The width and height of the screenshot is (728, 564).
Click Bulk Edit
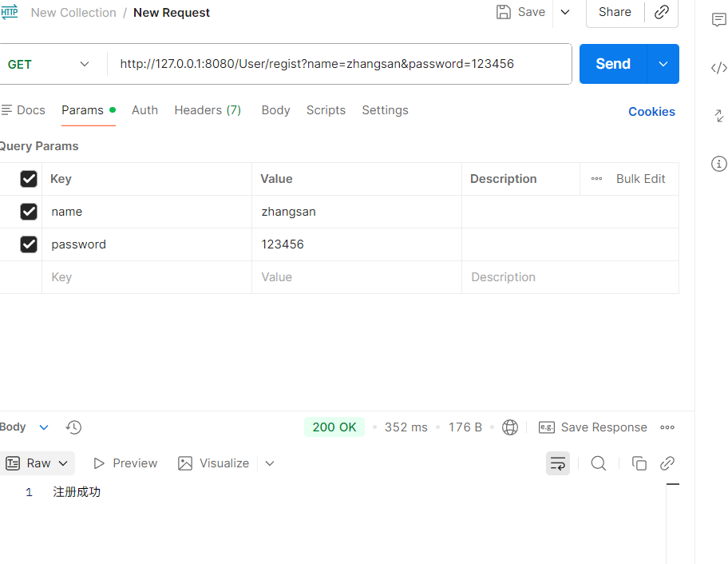pyautogui.click(x=641, y=179)
